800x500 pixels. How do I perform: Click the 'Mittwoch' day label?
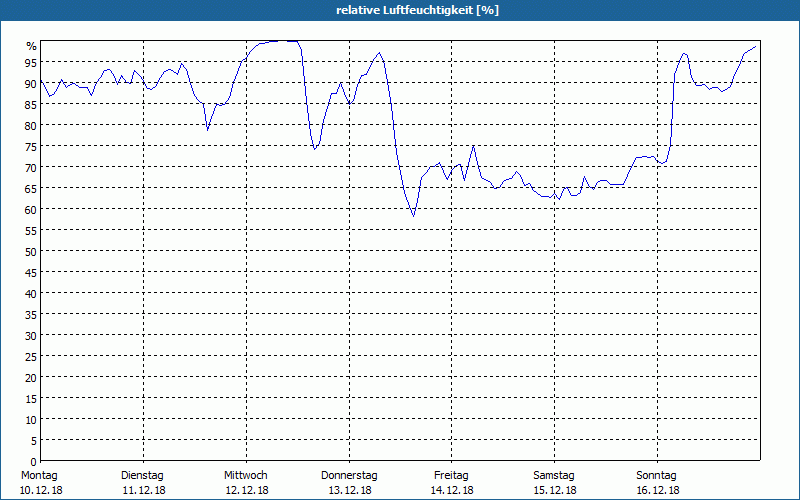click(x=245, y=475)
